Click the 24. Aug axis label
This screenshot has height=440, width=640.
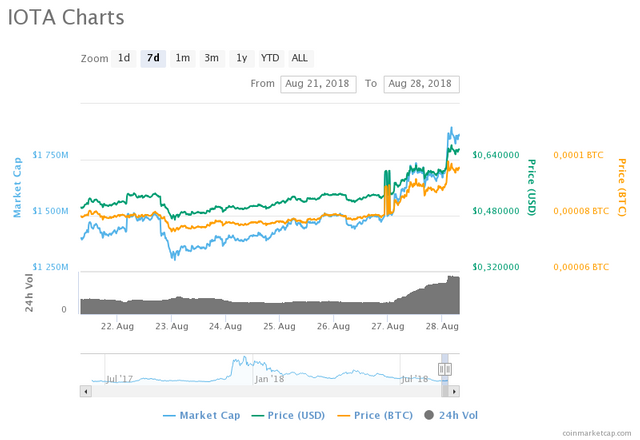(225, 327)
